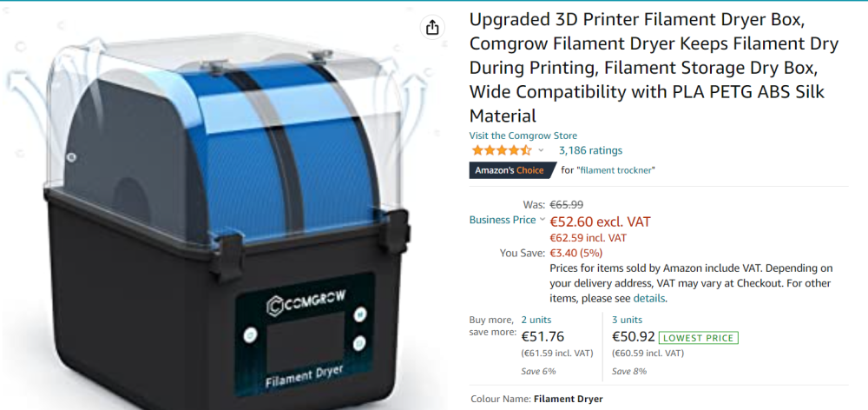The image size is (868, 410).
Task: Click the Amazon's Choice badge
Action: (x=512, y=170)
